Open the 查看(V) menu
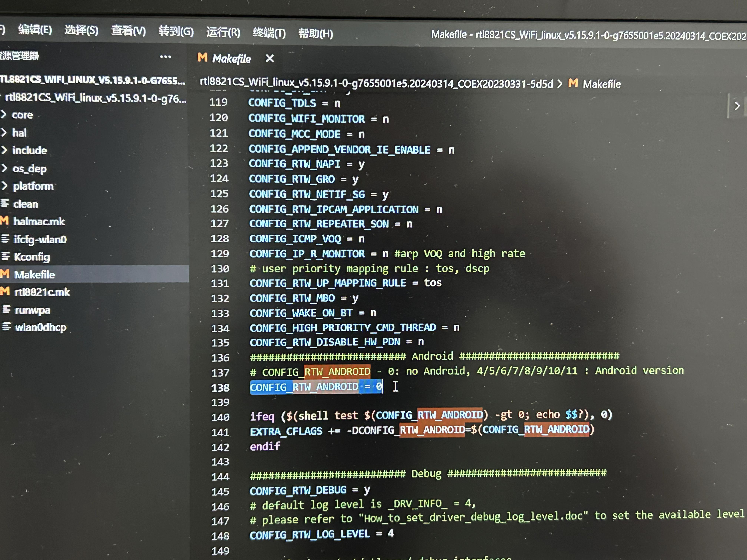The width and height of the screenshot is (747, 560). coord(128,31)
